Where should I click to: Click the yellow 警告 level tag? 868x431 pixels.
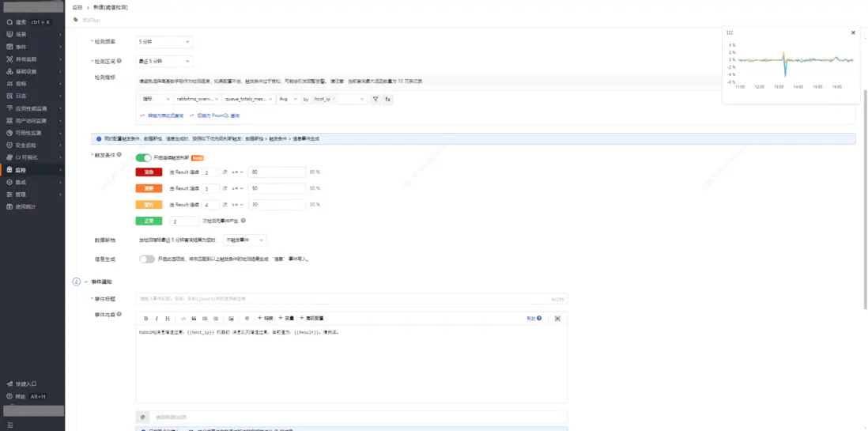pos(149,204)
